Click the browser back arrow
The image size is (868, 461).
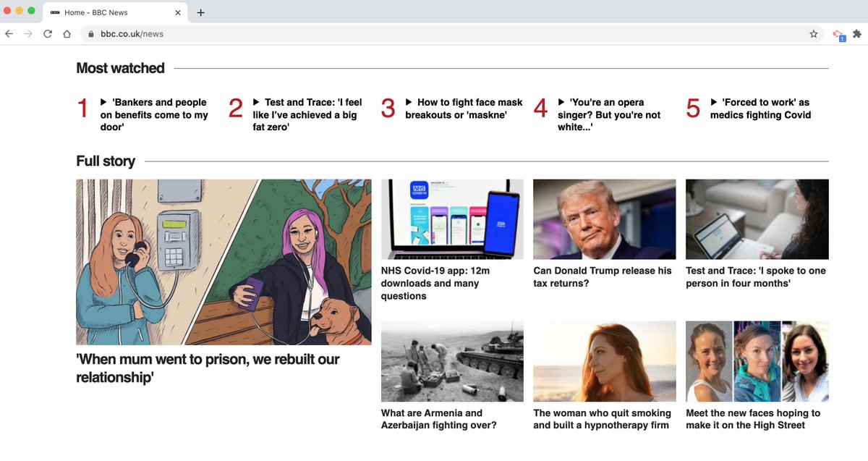9,33
